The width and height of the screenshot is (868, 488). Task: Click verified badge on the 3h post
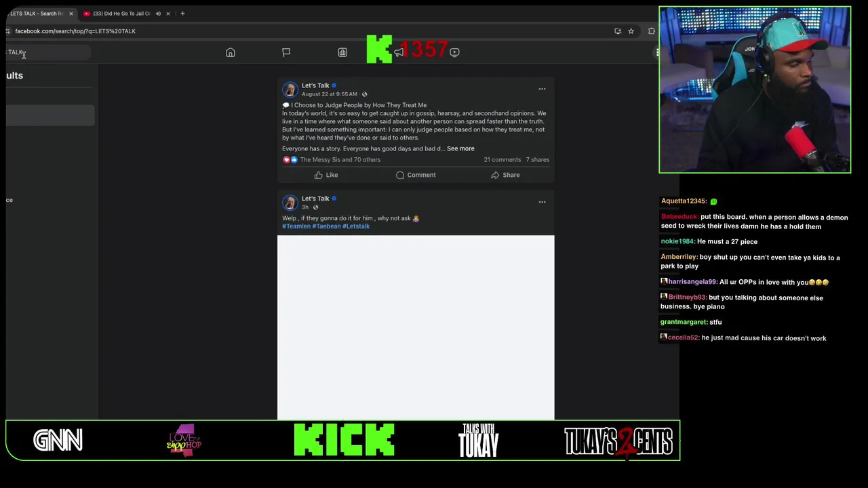pos(334,199)
